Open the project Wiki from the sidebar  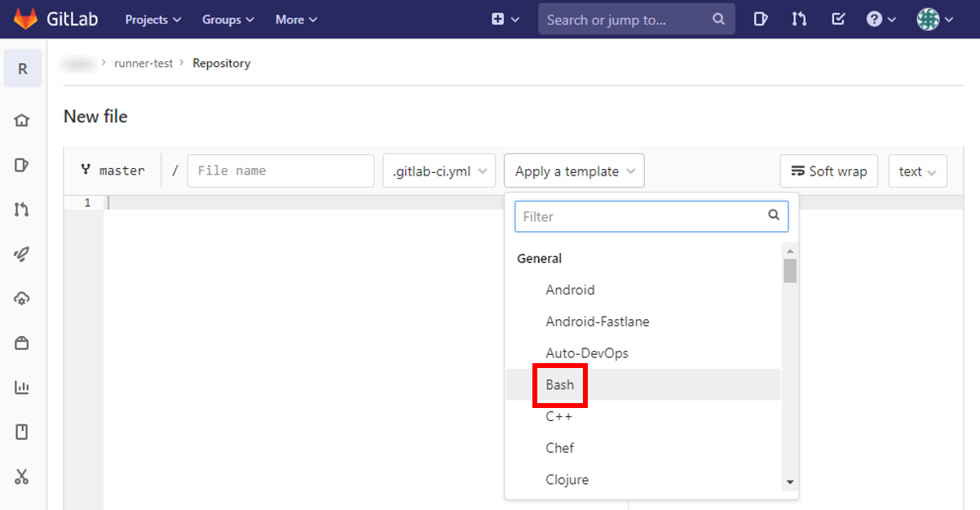(22, 432)
